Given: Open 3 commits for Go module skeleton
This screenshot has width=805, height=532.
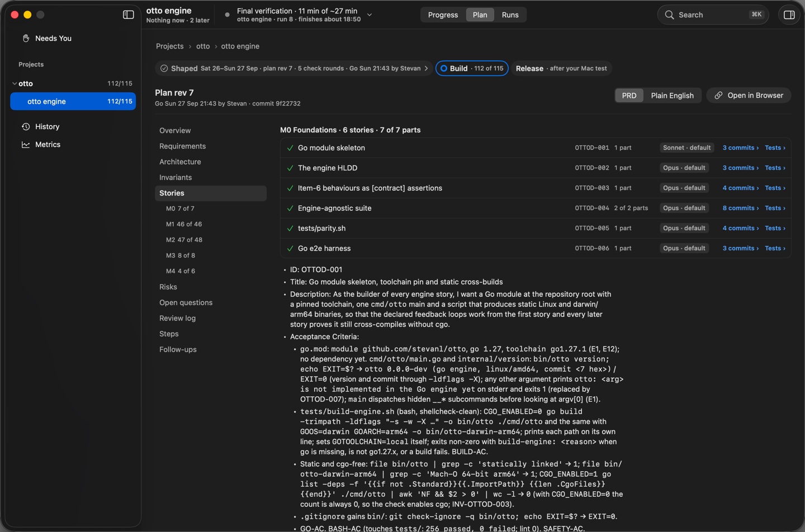Looking at the screenshot, I should pyautogui.click(x=740, y=148).
